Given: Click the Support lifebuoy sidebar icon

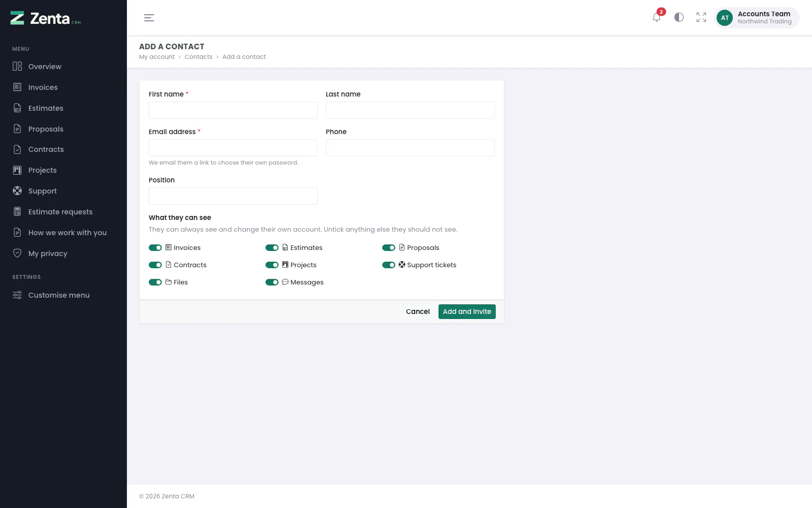Looking at the screenshot, I should [17, 190].
